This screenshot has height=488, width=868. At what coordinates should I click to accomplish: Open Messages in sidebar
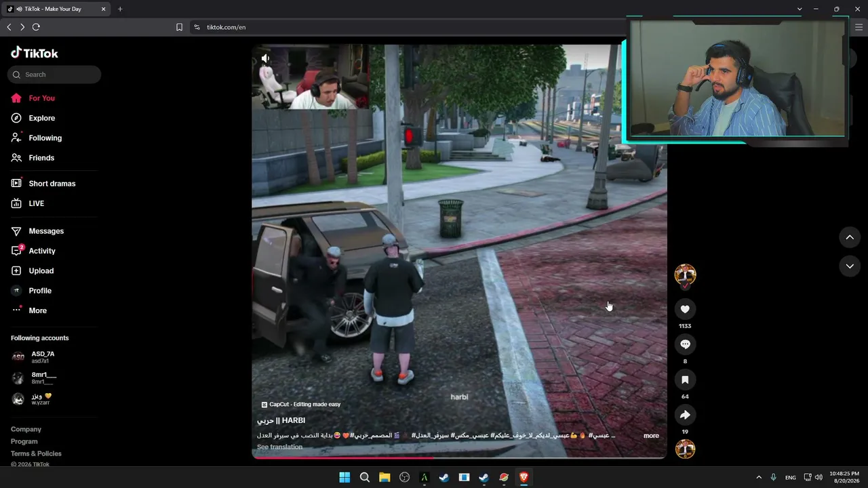point(37,231)
